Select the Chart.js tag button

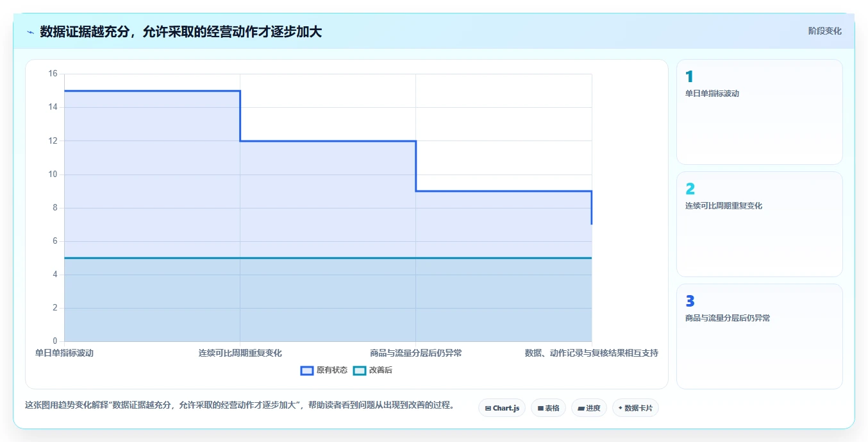[502, 408]
